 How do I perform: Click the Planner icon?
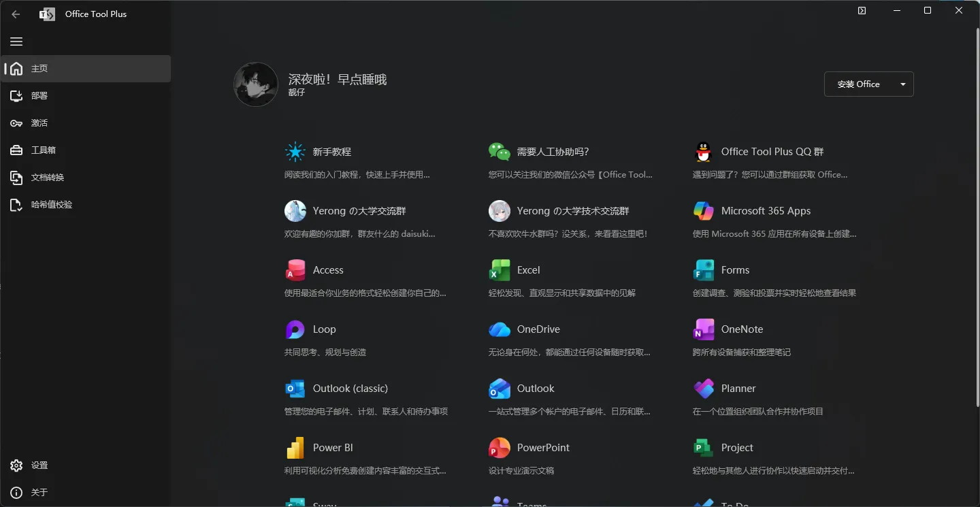coord(704,389)
